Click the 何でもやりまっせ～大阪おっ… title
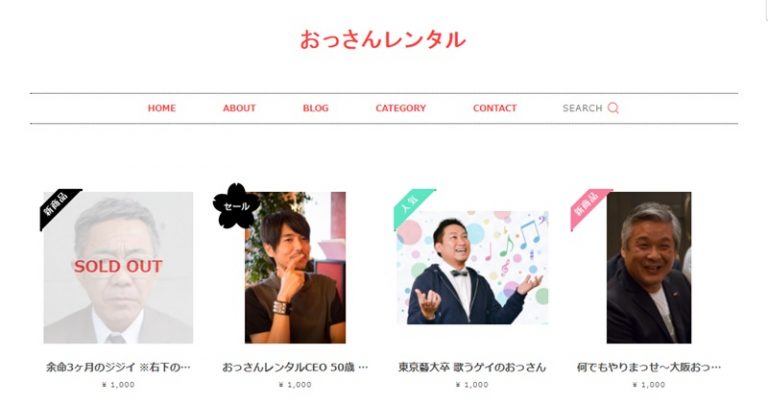The height and width of the screenshot is (404, 768). point(649,367)
